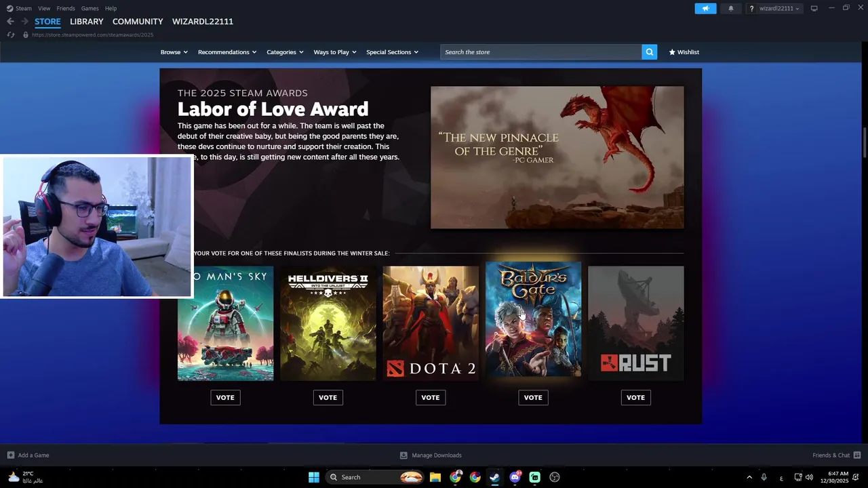Expand the Special Sections dropdown
This screenshot has width=868, height=488.
coord(392,52)
